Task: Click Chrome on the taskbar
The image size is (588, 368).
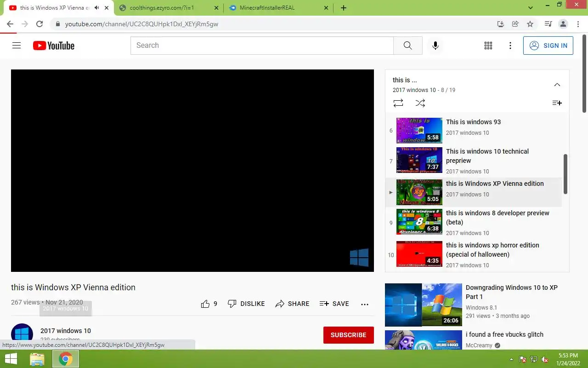Action: (x=66, y=359)
